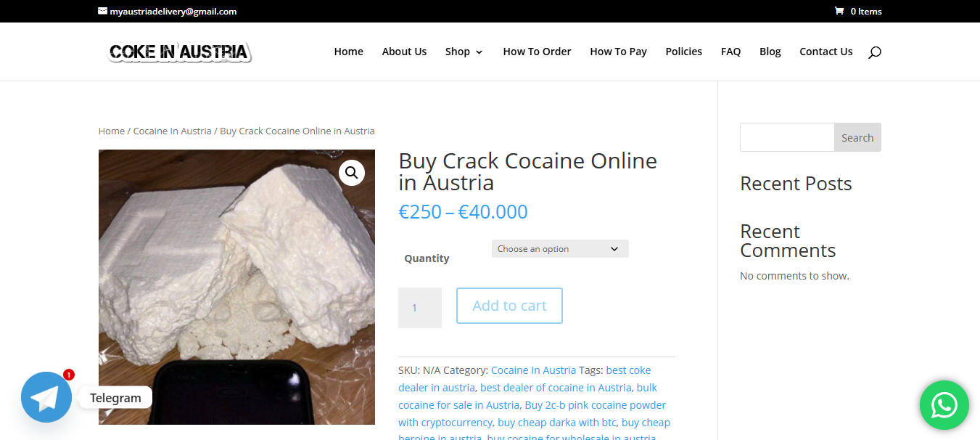The width and height of the screenshot is (980, 440).
Task: Open the Policies page from the menu
Action: pos(683,52)
